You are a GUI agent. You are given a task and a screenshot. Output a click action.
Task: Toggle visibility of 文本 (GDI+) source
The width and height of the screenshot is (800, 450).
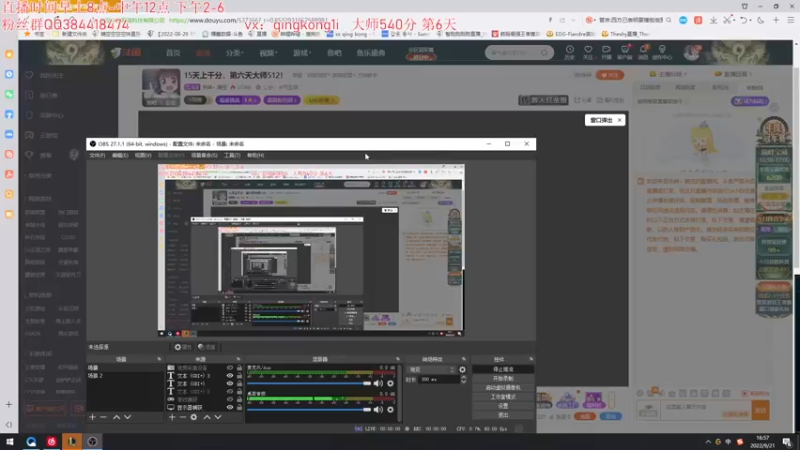(x=230, y=384)
